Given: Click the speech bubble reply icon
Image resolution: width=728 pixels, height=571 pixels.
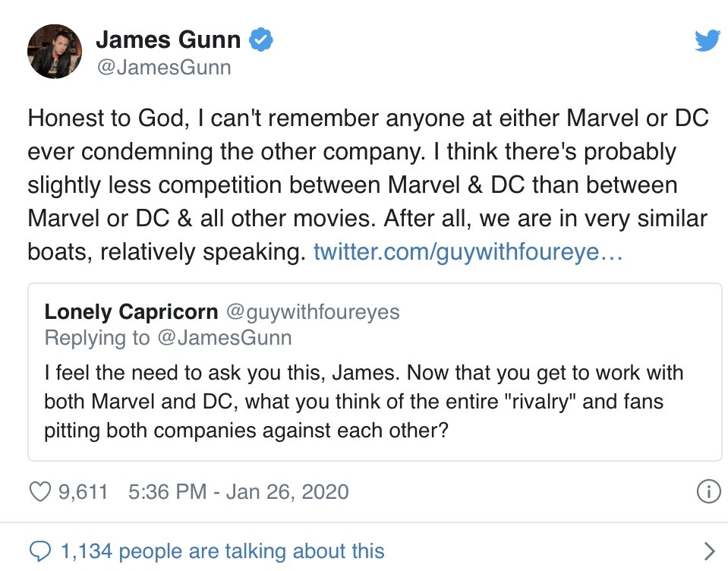Looking at the screenshot, I should pos(39,550).
